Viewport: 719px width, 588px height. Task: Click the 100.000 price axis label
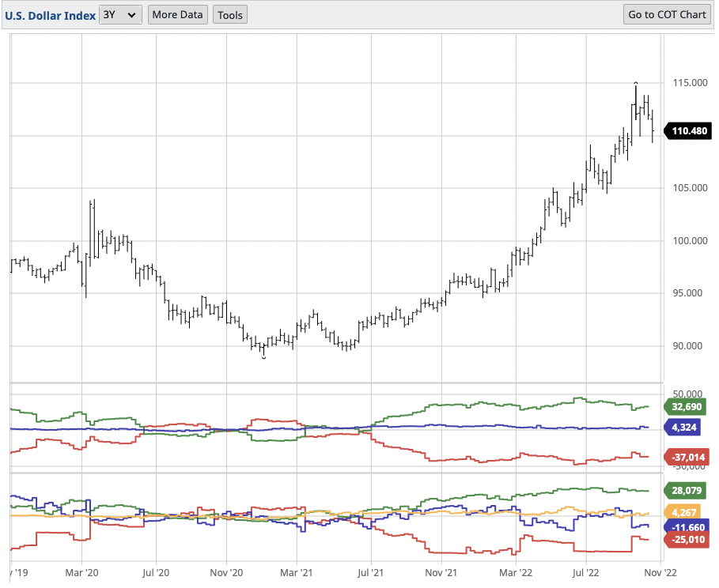tap(690, 240)
